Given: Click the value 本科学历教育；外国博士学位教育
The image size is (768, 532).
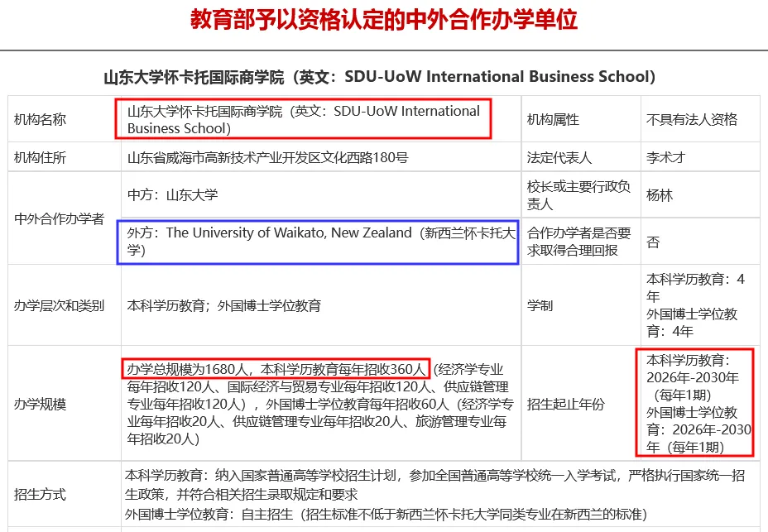Looking at the screenshot, I should 223,305.
